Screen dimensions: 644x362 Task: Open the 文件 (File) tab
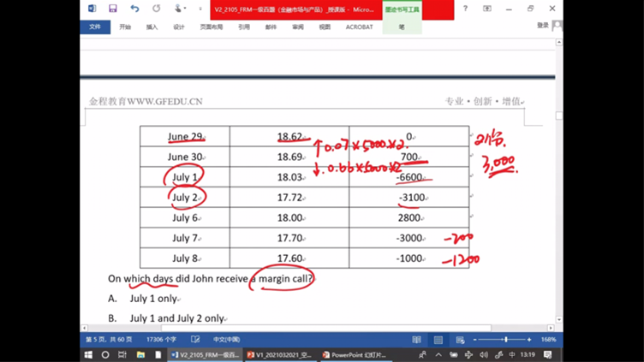(x=95, y=27)
